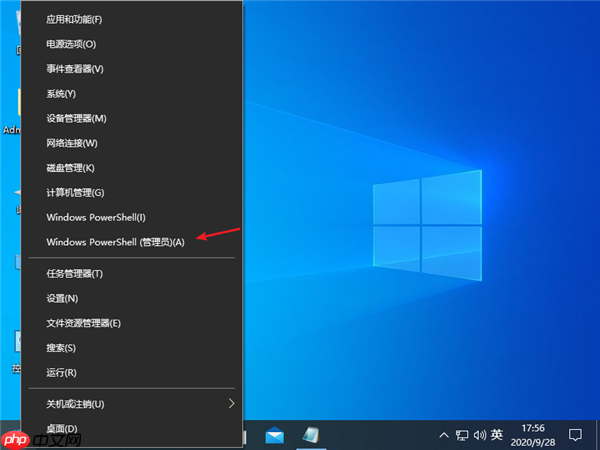Select 电源选项(O) menu entry
600x450 pixels.
click(131, 44)
